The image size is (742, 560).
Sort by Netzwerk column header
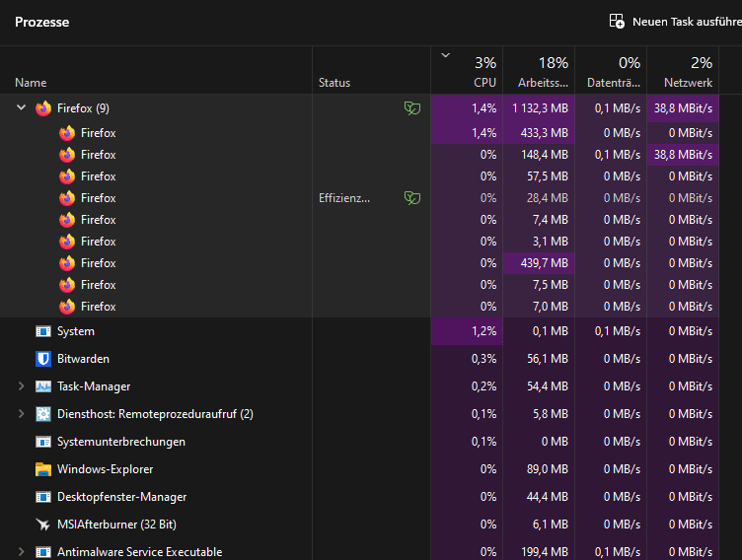(x=683, y=70)
